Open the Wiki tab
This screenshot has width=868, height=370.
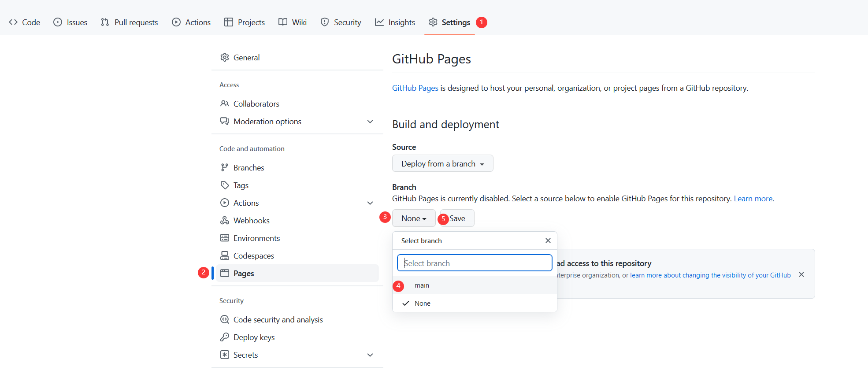click(x=293, y=22)
